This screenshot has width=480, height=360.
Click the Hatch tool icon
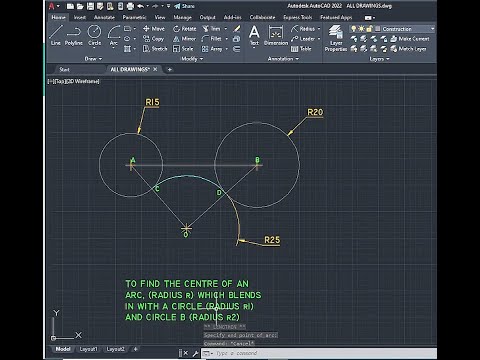[x=127, y=49]
